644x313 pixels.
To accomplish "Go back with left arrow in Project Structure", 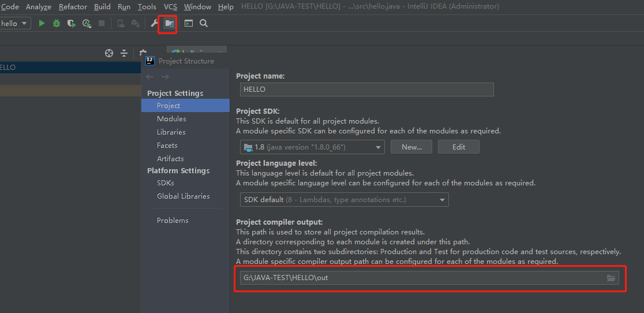I will [x=150, y=77].
